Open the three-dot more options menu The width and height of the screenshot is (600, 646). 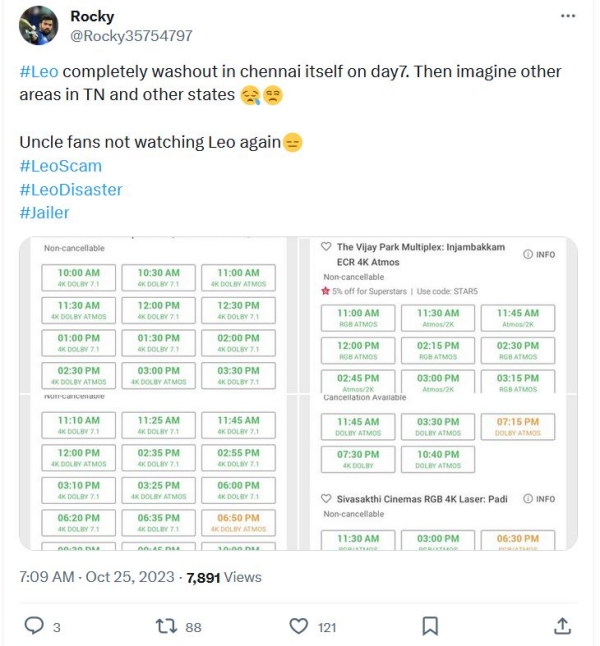pos(568,17)
